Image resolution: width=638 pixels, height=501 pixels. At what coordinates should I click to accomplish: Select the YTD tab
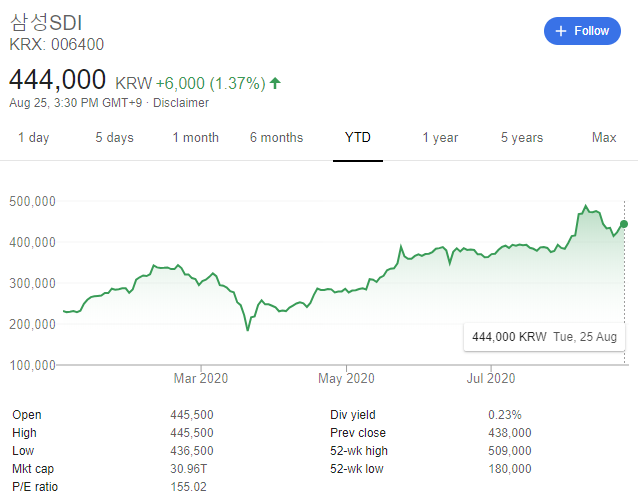click(358, 138)
